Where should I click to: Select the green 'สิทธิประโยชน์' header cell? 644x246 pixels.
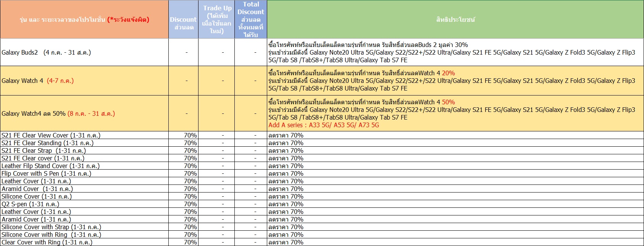(455, 19)
